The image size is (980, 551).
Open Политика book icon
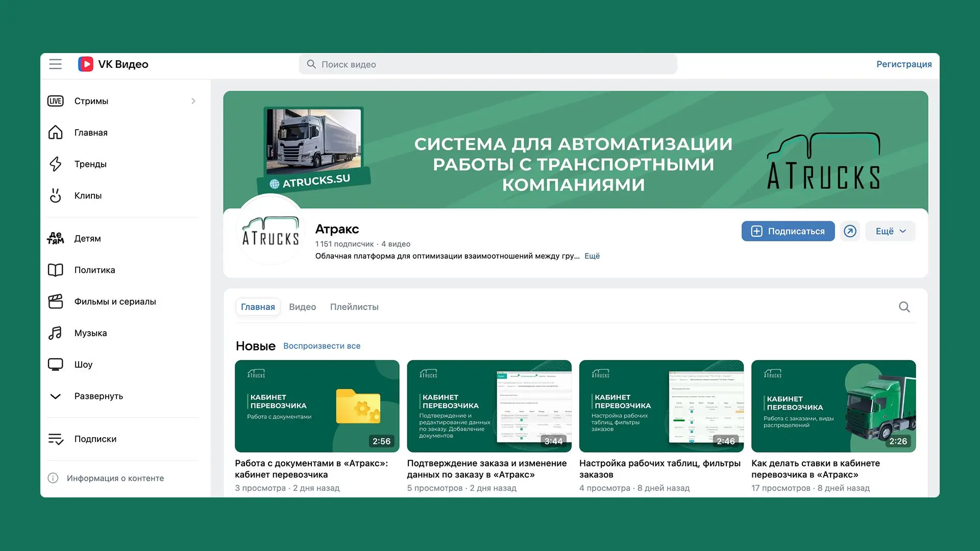[55, 270]
